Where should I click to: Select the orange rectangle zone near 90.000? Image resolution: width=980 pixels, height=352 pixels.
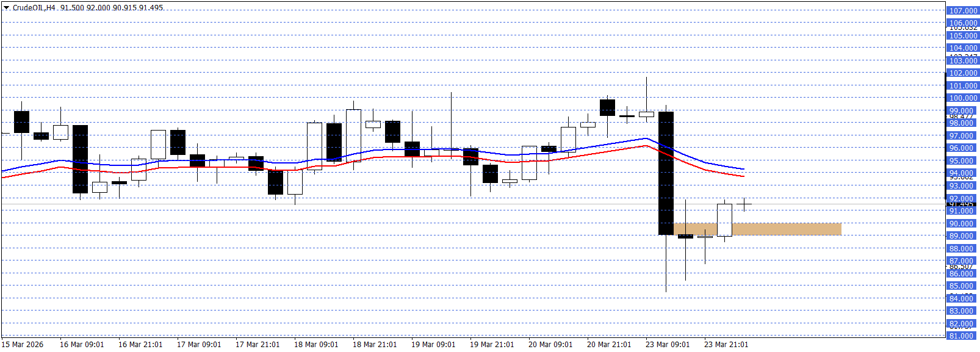786,229
